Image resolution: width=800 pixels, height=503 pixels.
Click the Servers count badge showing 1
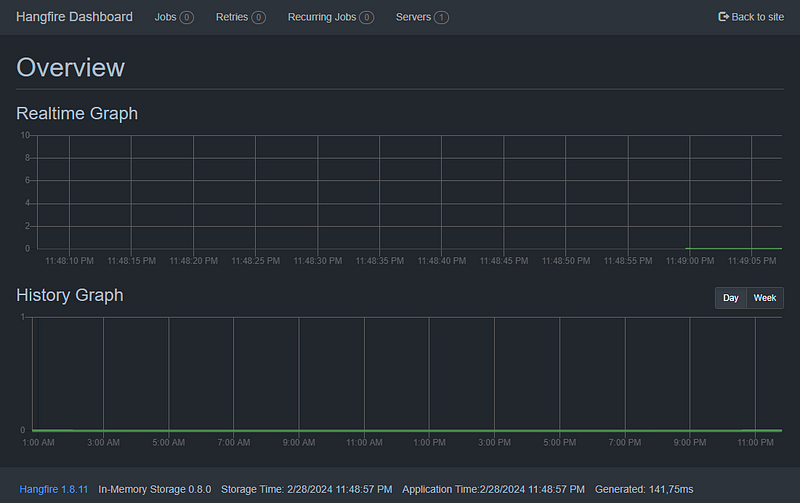441,17
